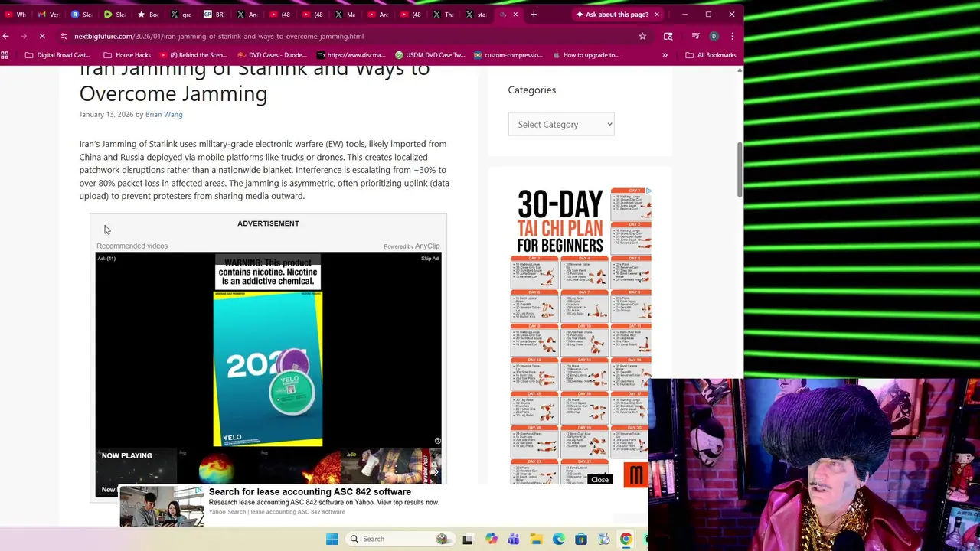This screenshot has width=980, height=551.
Task: Open the profile avatar in Chrome toolbar
Action: (714, 36)
